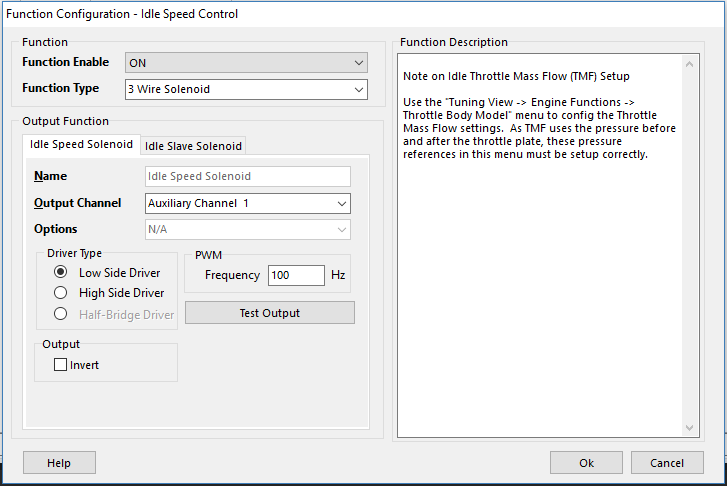Click 'Note on Idle Throttle Mass Flow' heading

pos(516,76)
